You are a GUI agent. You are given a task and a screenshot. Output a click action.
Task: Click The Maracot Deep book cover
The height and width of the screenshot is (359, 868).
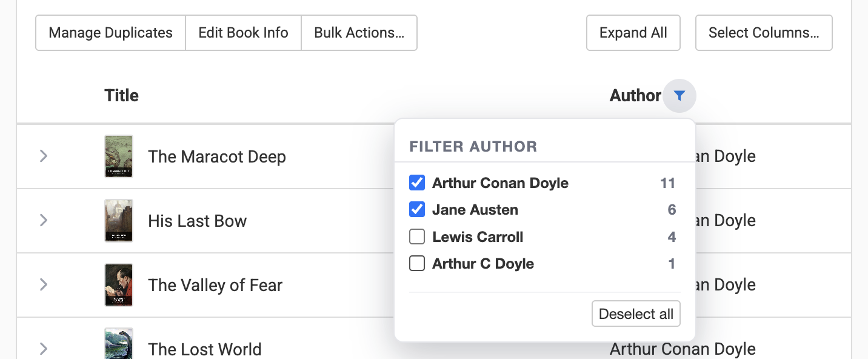tap(119, 156)
